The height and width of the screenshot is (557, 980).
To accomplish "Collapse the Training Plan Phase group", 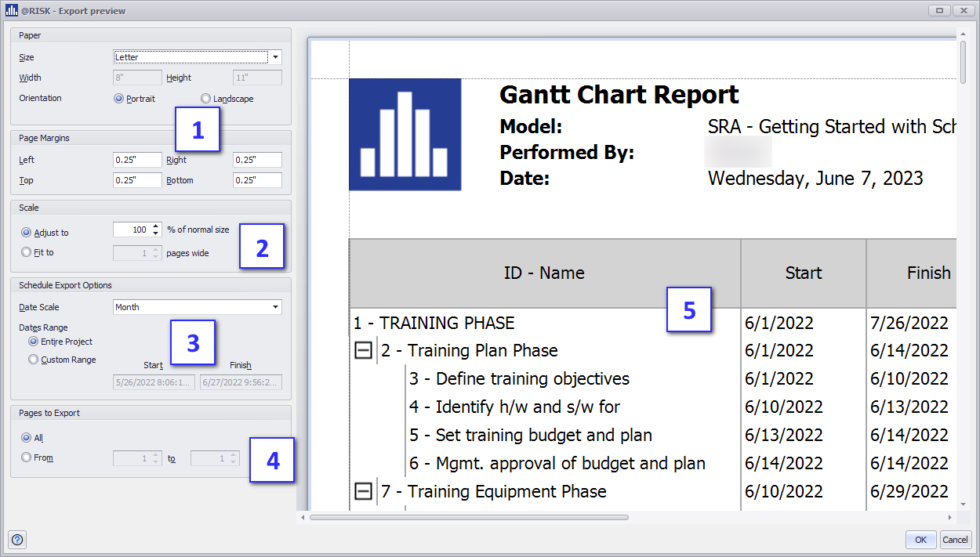I will pyautogui.click(x=364, y=351).
